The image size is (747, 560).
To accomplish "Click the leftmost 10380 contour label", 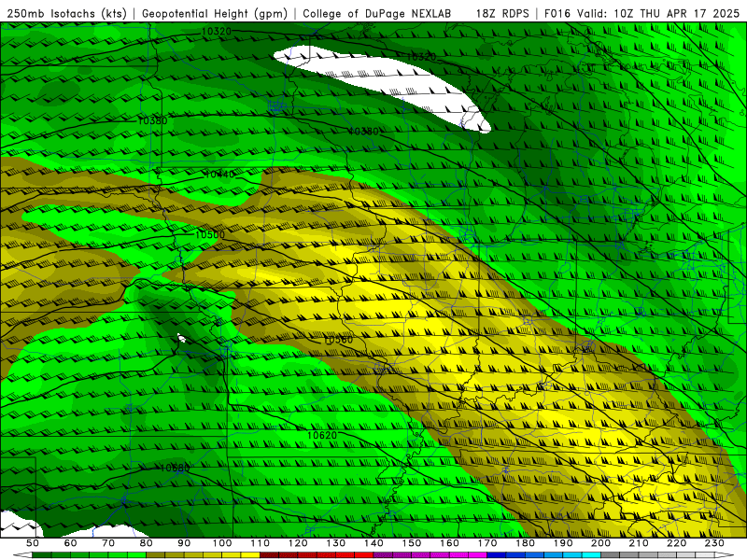I will [152, 121].
